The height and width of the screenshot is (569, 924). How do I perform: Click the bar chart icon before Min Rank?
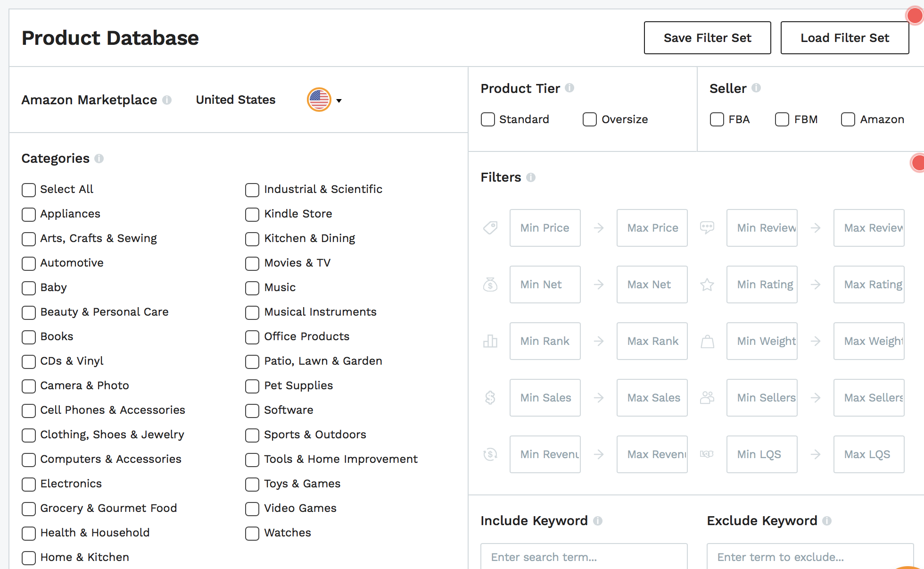[x=490, y=341]
